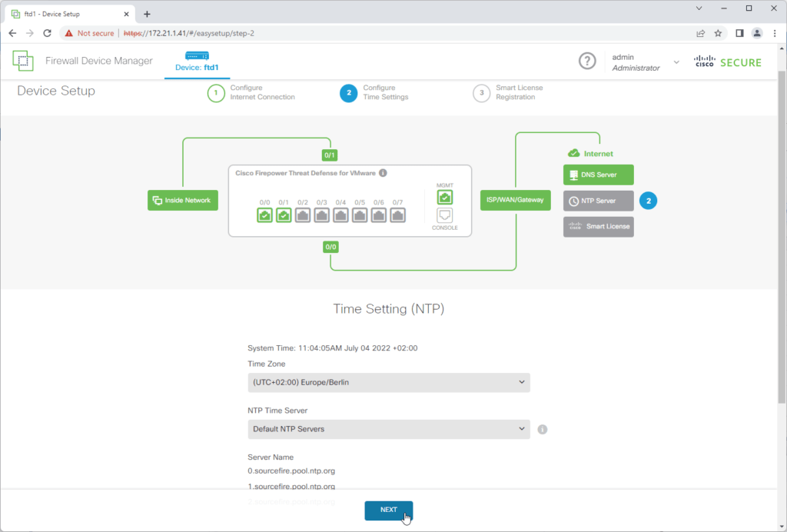The height and width of the screenshot is (532, 787).
Task: Select the Smart License node
Action: (598, 227)
